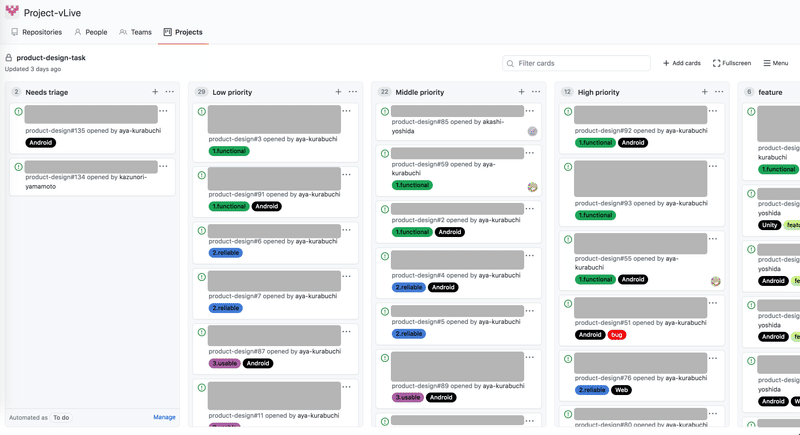
Task: Click the red bug label on product-design#51
Action: pyautogui.click(x=617, y=335)
